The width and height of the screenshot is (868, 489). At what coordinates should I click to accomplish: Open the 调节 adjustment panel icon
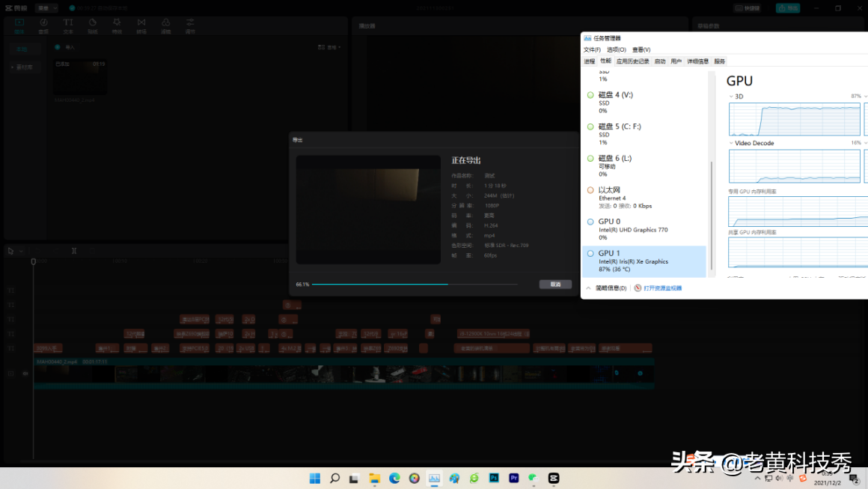tap(190, 25)
